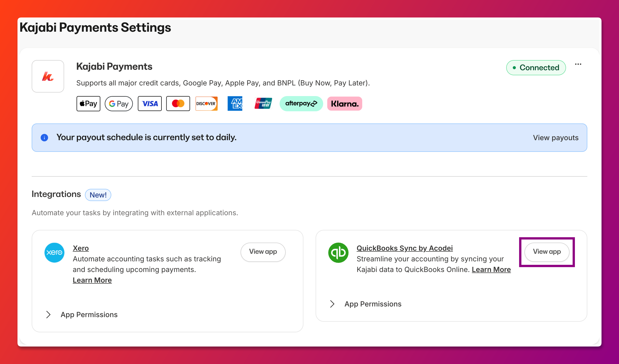The width and height of the screenshot is (619, 364).
Task: Open View payouts link
Action: [556, 138]
